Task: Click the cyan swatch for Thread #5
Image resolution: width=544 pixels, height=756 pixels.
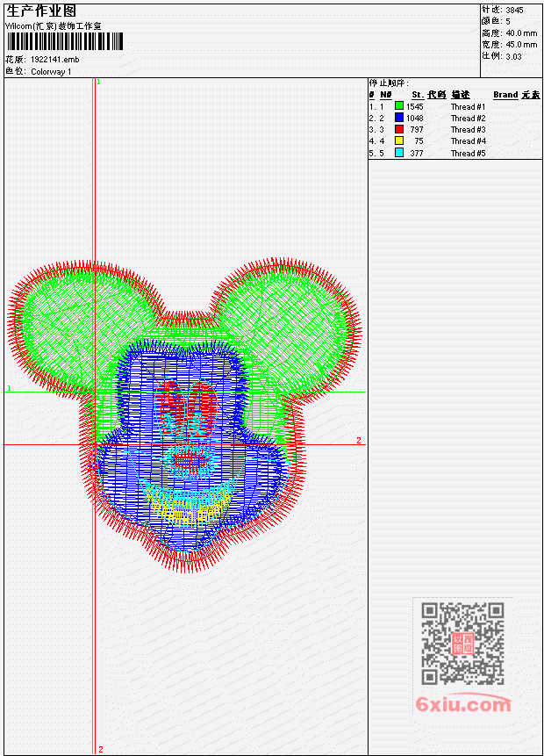Action: (399, 153)
